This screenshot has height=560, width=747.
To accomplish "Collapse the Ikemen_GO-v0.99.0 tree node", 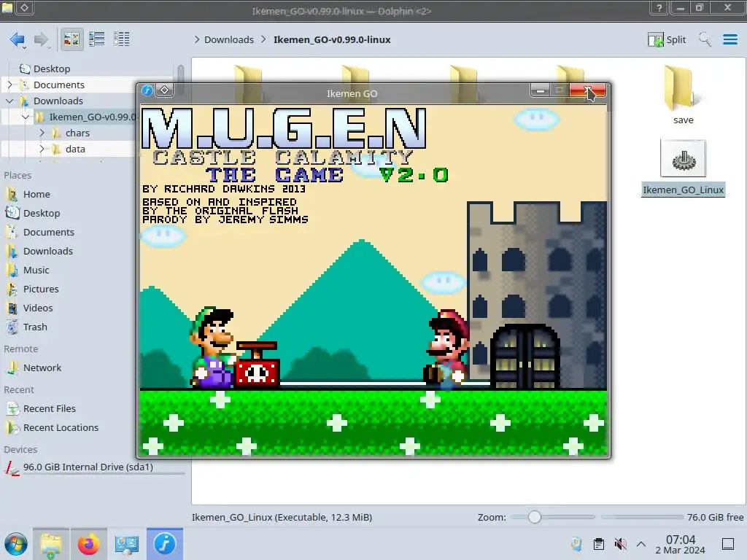I will [x=26, y=117].
